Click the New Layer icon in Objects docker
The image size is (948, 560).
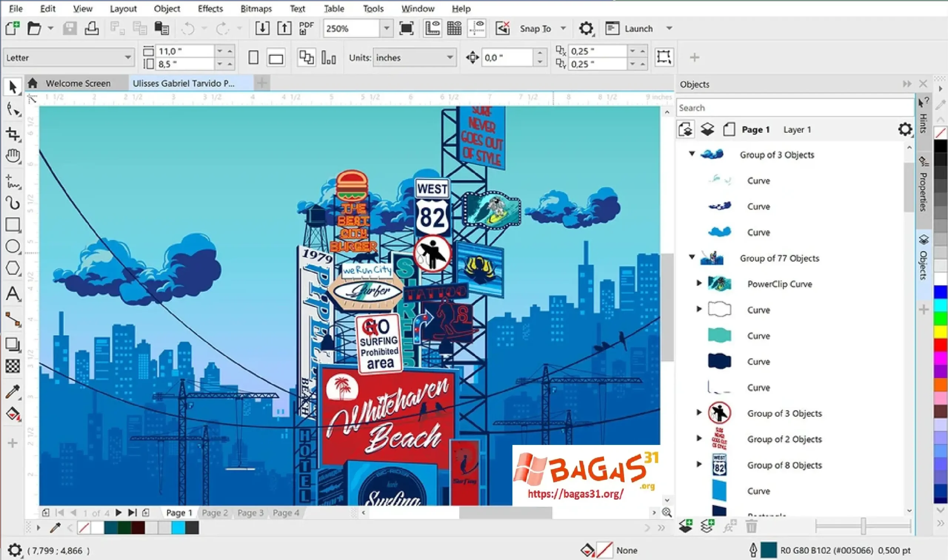pos(685,525)
